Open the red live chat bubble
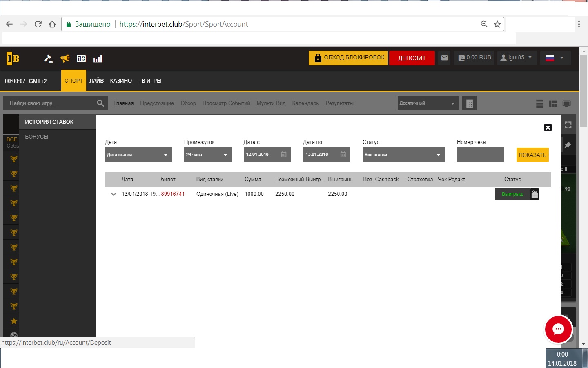The image size is (588, 368). click(558, 329)
